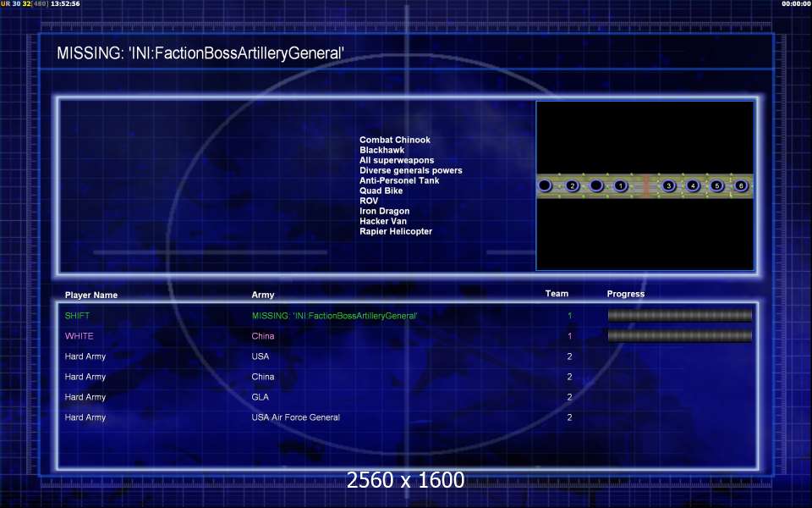The image size is (812, 508).
Task: Click WHITE's loading progress bar
Action: click(x=679, y=336)
